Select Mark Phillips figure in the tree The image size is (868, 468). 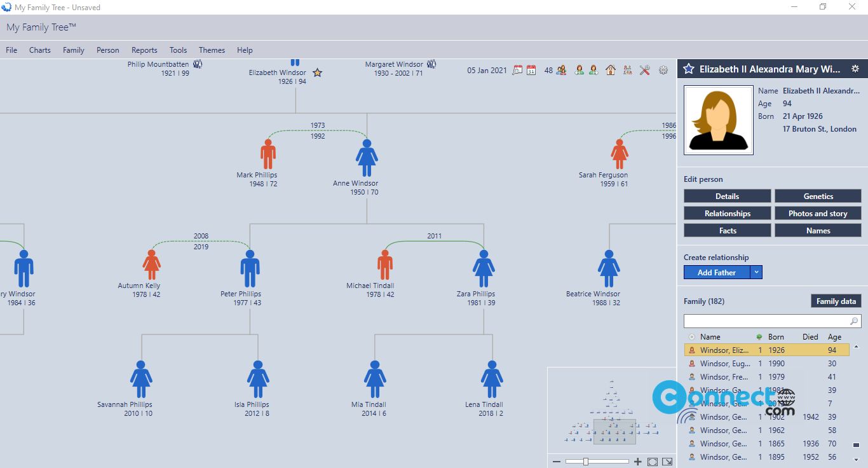click(x=268, y=155)
